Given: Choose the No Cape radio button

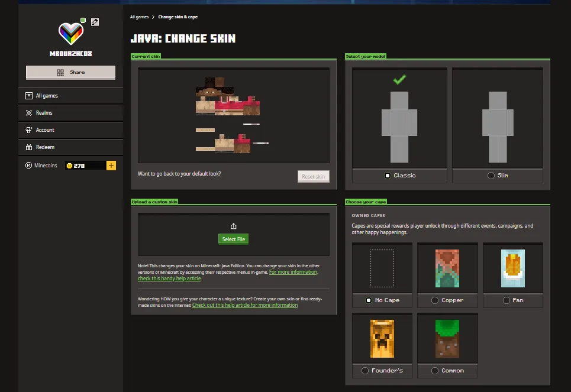Looking at the screenshot, I should click(x=369, y=300).
